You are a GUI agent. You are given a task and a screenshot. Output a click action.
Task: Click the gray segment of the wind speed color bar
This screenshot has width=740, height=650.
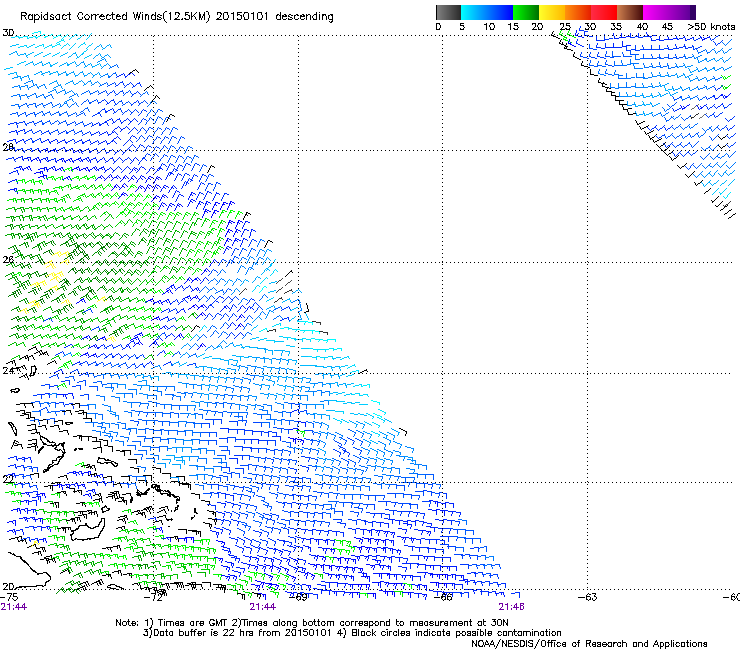(448, 12)
